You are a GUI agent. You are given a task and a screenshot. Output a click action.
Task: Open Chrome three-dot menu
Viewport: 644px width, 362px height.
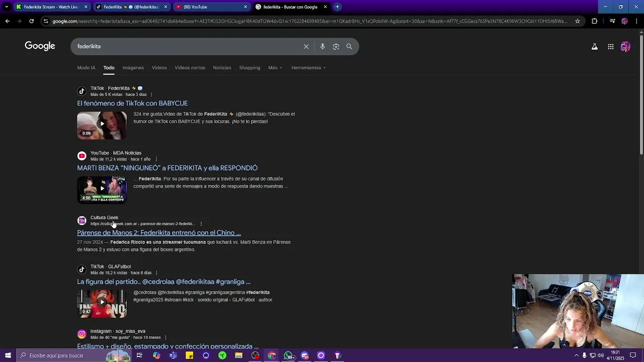pos(637,21)
